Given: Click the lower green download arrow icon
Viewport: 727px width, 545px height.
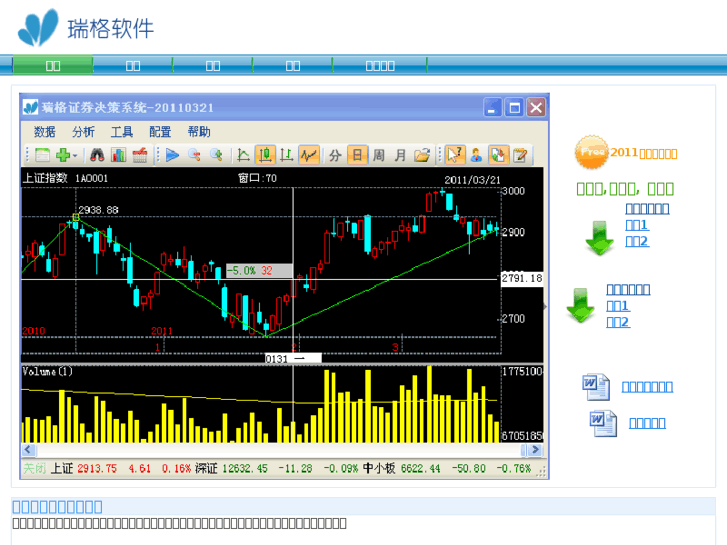Looking at the screenshot, I should (x=580, y=305).
